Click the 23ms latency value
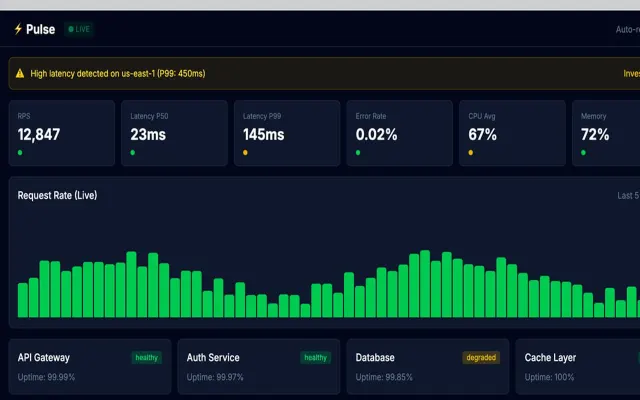 click(148, 134)
